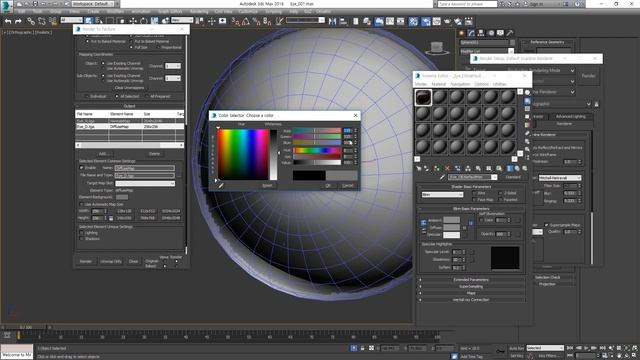Click Assign Material to Selection icon
This screenshot has height=360, width=640.
pos(437,168)
